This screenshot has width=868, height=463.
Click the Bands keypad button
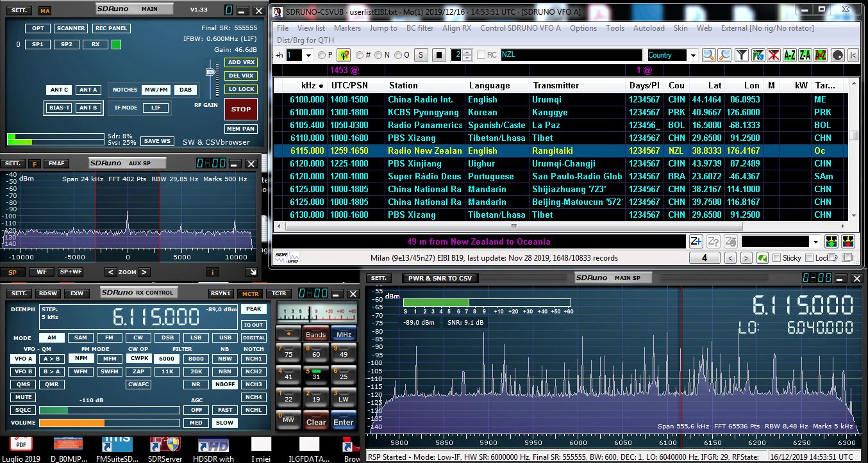click(316, 334)
